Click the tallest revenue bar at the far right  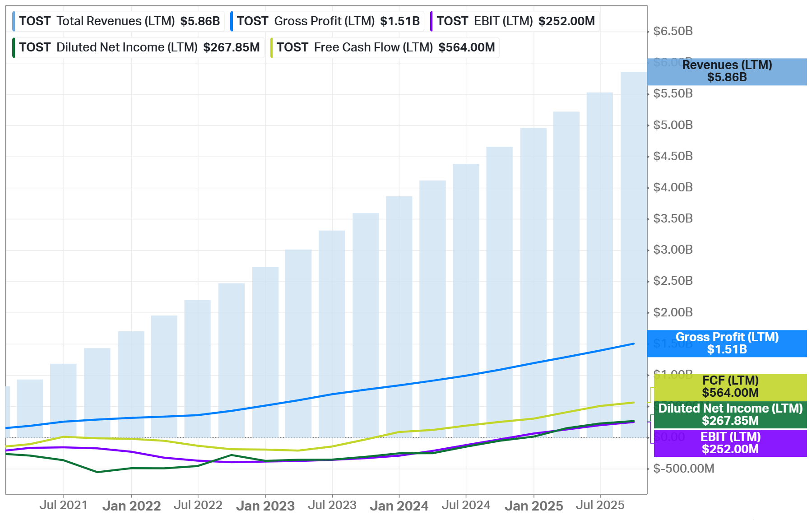634,255
